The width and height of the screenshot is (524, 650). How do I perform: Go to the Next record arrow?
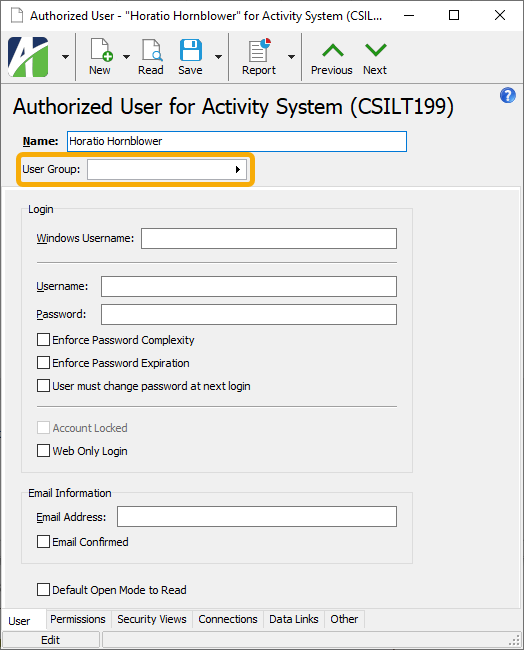(x=376, y=50)
